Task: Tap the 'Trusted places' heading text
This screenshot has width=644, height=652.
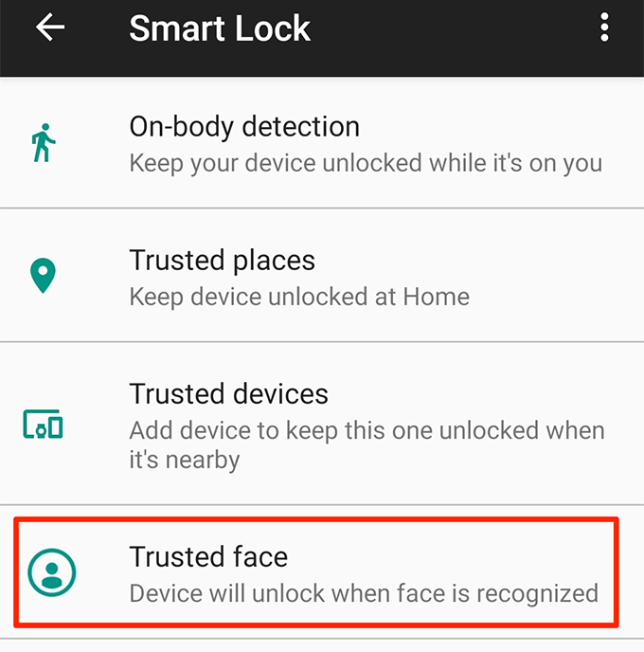Action: (x=223, y=261)
